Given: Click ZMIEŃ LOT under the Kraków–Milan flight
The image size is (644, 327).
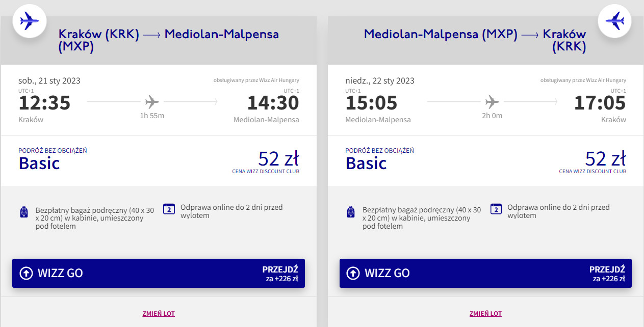Looking at the screenshot, I should click(x=159, y=314).
